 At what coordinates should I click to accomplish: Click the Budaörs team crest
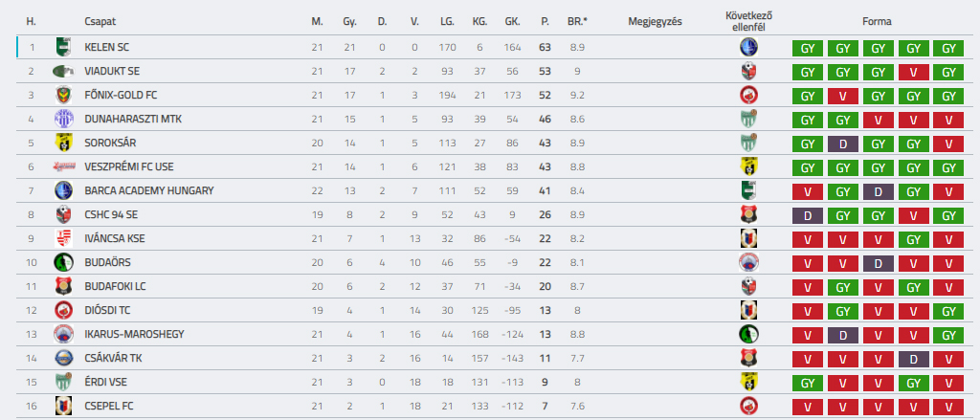(63, 262)
